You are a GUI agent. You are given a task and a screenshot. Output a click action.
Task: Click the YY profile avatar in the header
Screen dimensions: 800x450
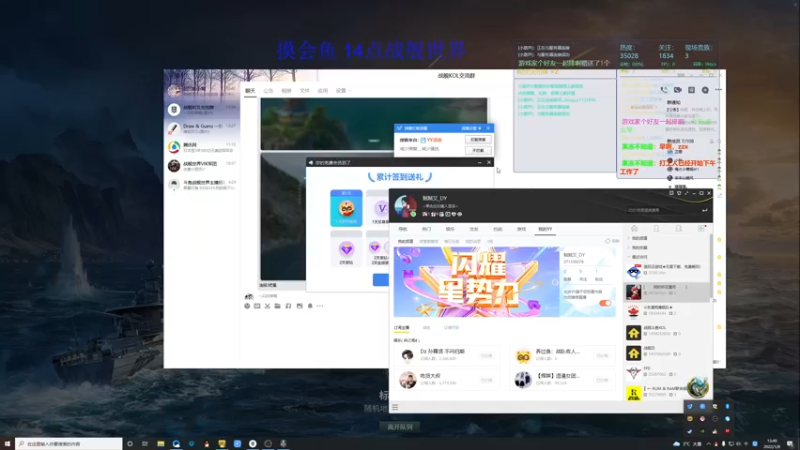406,206
